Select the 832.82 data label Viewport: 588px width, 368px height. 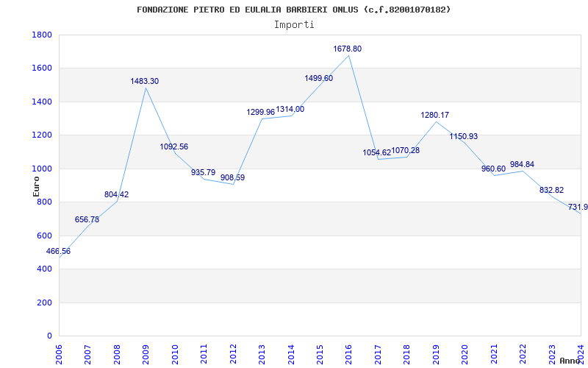point(552,190)
